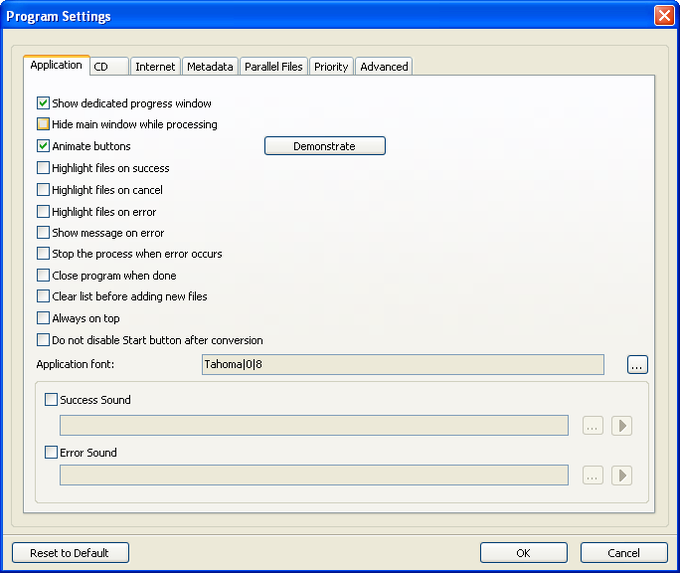
Task: Browse for Error Sound file
Action: click(593, 476)
